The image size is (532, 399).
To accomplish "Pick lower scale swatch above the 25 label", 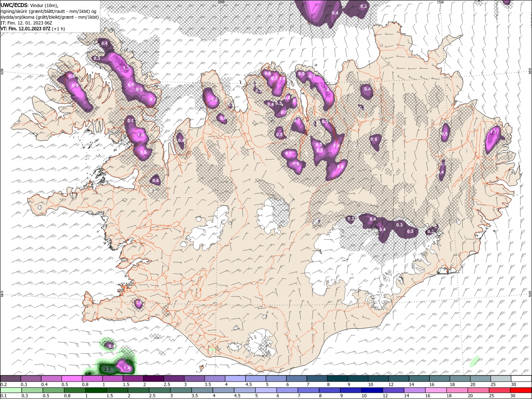I will (x=500, y=390).
